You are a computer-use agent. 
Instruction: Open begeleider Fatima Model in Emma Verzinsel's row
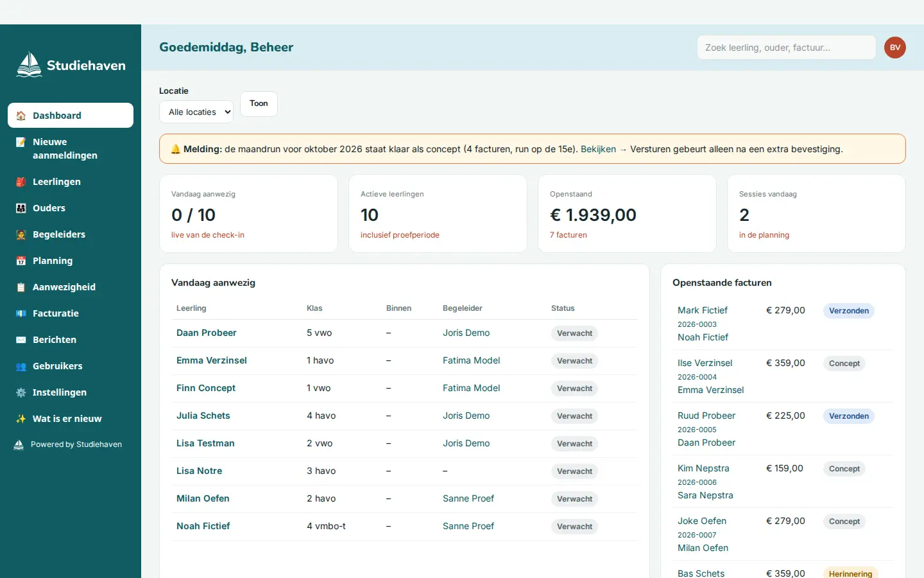472,360
